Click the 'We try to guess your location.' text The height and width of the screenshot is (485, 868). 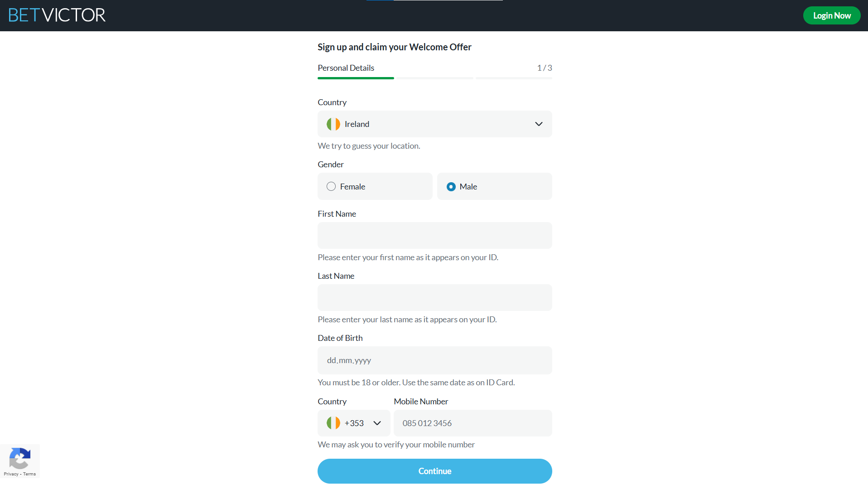point(369,146)
